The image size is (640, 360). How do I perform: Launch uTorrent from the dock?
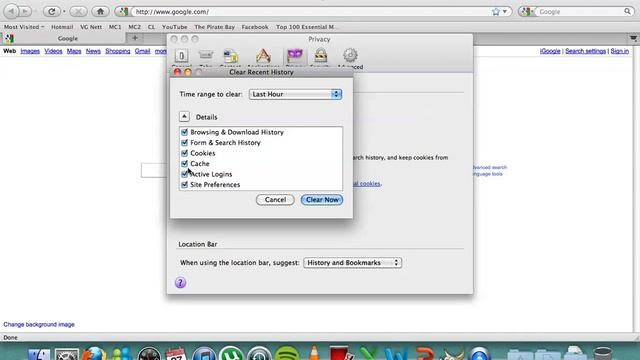(x=231, y=353)
